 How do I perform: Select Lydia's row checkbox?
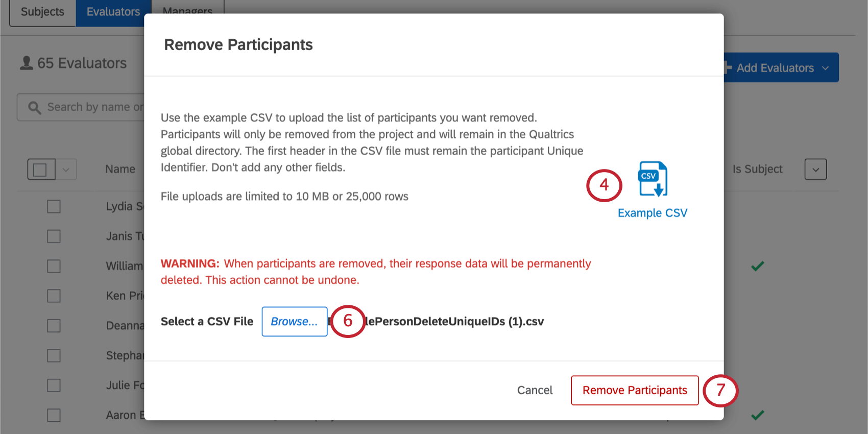click(x=54, y=206)
